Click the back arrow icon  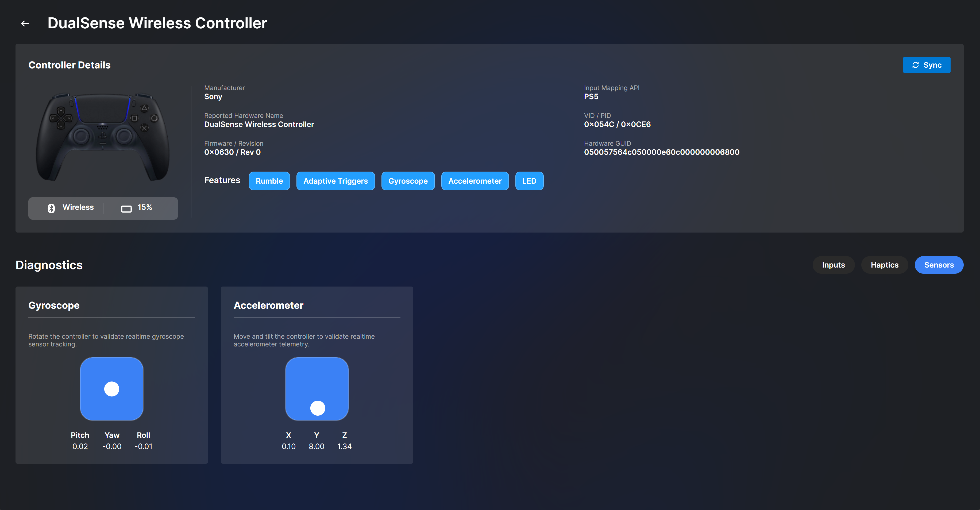25,24
